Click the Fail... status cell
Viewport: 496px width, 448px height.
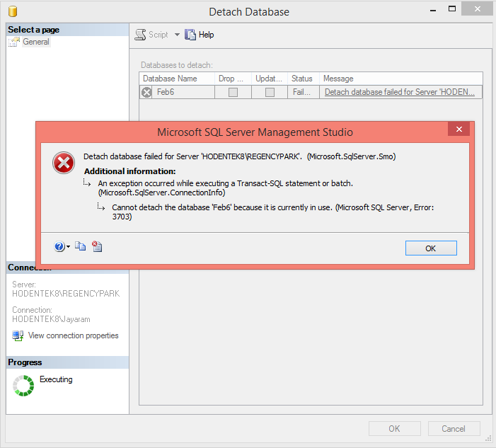[x=304, y=92]
